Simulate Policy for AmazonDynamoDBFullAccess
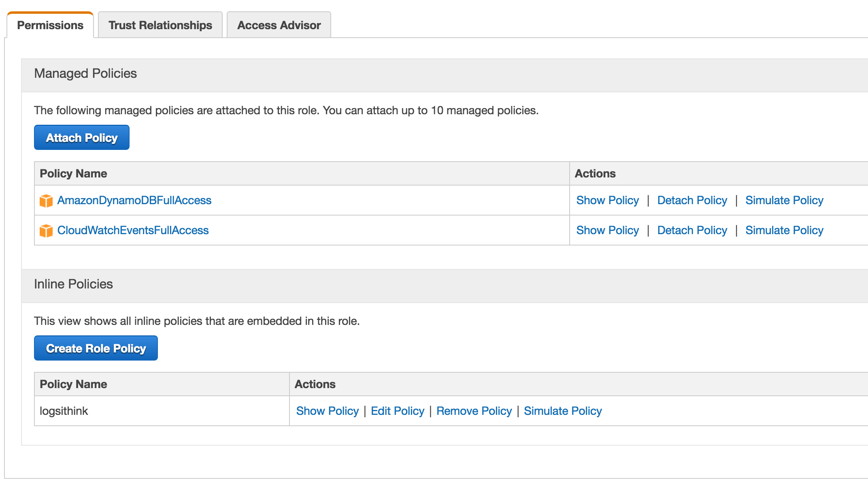 (x=785, y=200)
